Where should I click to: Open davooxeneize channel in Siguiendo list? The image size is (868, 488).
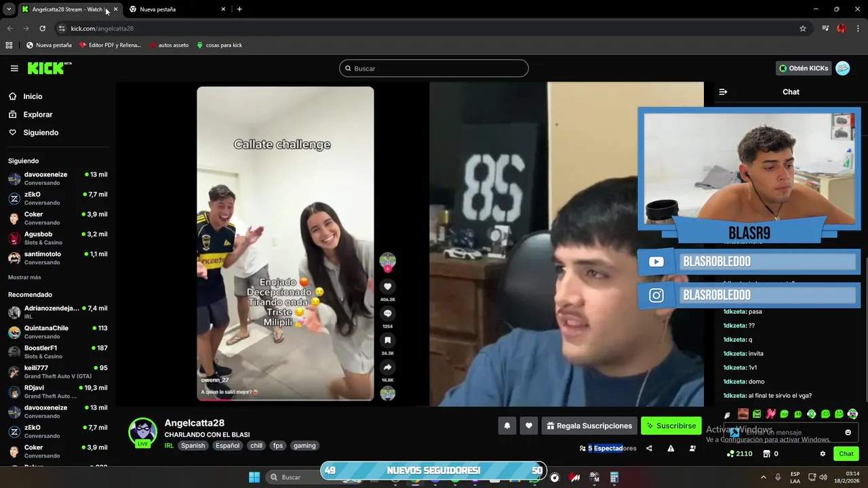click(58, 178)
